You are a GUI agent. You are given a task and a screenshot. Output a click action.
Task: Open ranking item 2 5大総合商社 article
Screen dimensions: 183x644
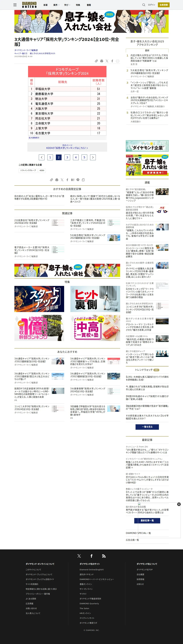click(x=149, y=72)
